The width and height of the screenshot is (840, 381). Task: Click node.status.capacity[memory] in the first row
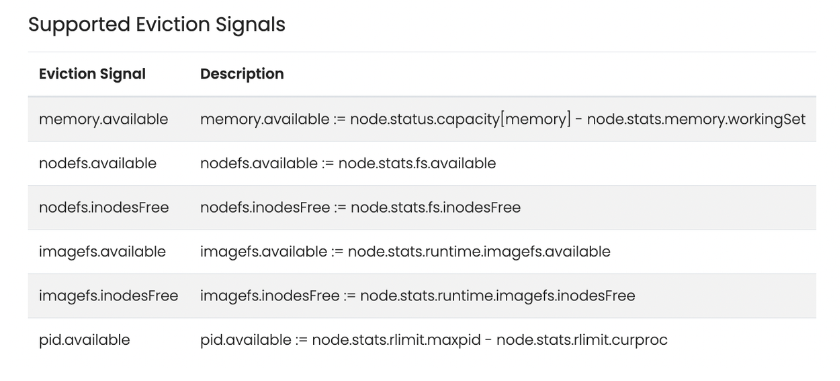coord(461,119)
